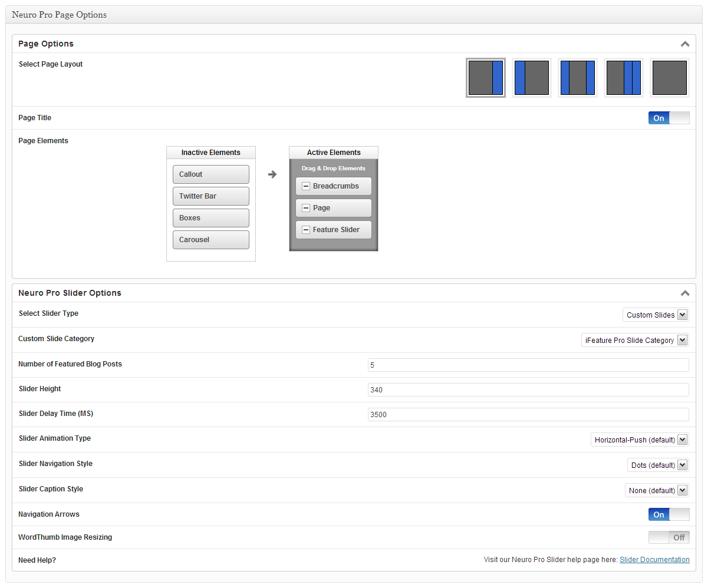Toggle the Page Title switch
This screenshot has height=588, width=711.
point(669,118)
